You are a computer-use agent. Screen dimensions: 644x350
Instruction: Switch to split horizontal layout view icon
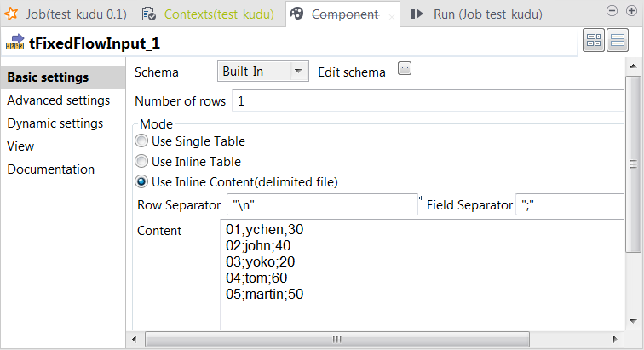tap(594, 42)
